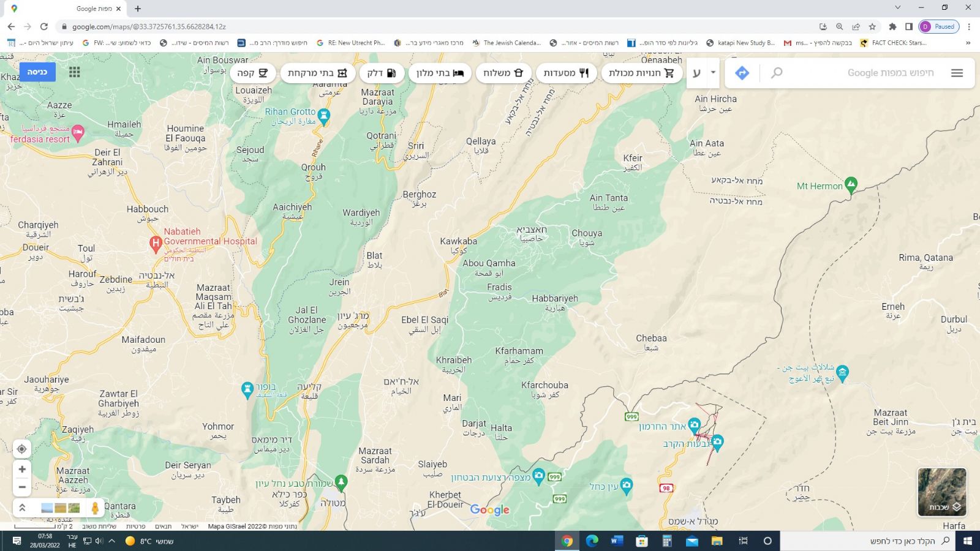Bookmark this page with the star icon
The width and height of the screenshot is (980, 551).
point(872,26)
